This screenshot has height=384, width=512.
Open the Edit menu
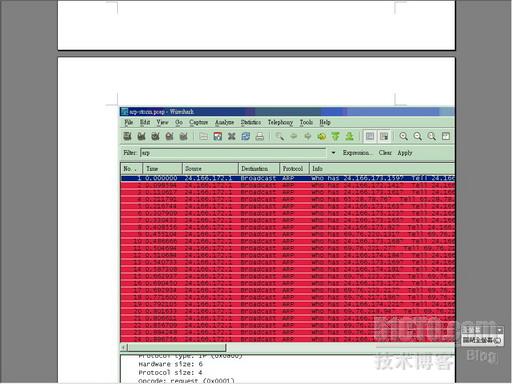tap(145, 122)
